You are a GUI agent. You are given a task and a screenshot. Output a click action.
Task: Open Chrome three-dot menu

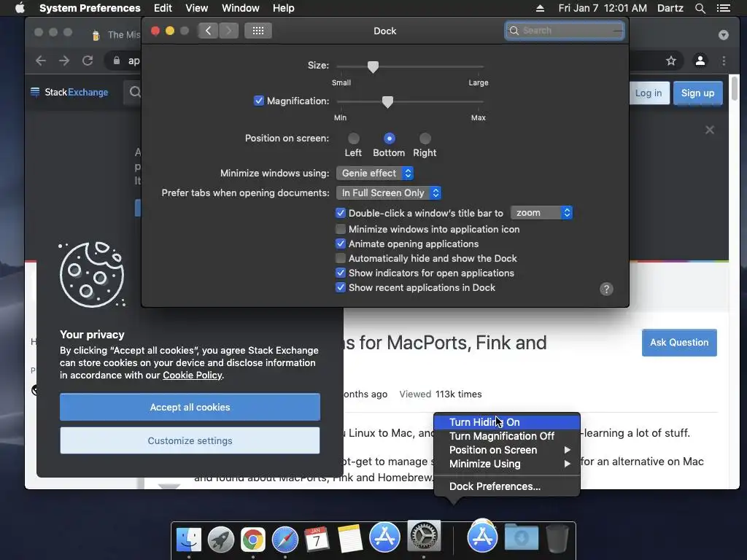click(724, 61)
